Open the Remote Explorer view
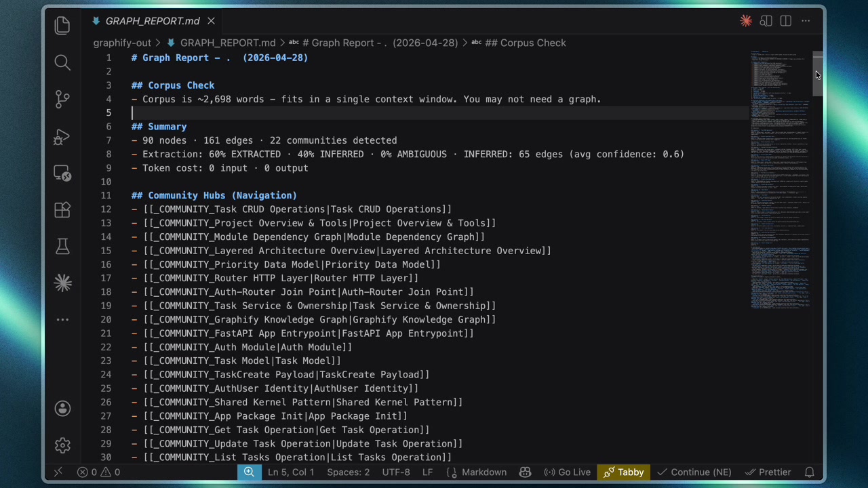Screen dimensions: 868x488 [x=62, y=174]
